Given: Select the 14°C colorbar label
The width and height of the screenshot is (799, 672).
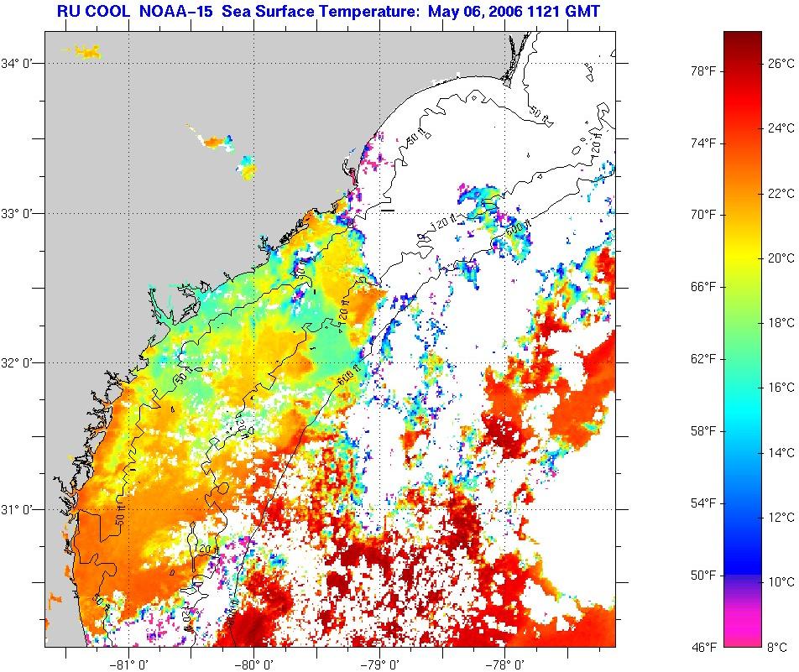Looking at the screenshot, I should pyautogui.click(x=780, y=453).
